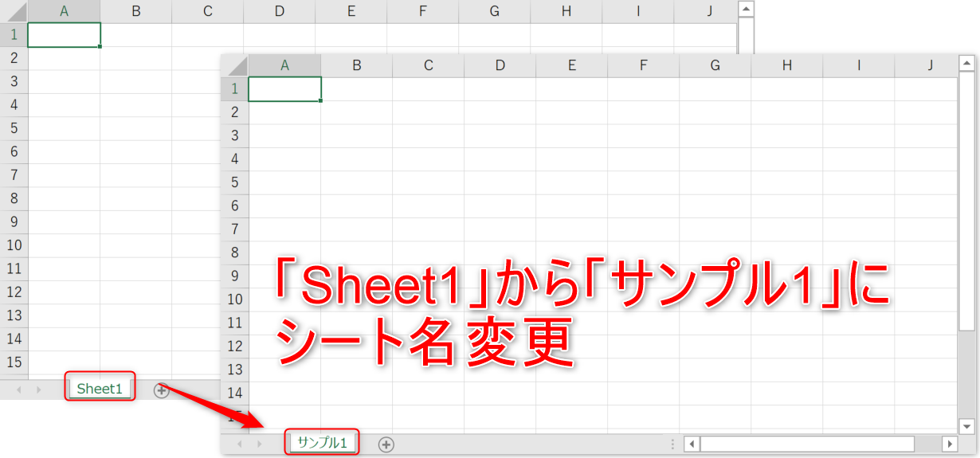Select row 2 header in front window
This screenshot has height=458, width=980.
tap(234, 112)
